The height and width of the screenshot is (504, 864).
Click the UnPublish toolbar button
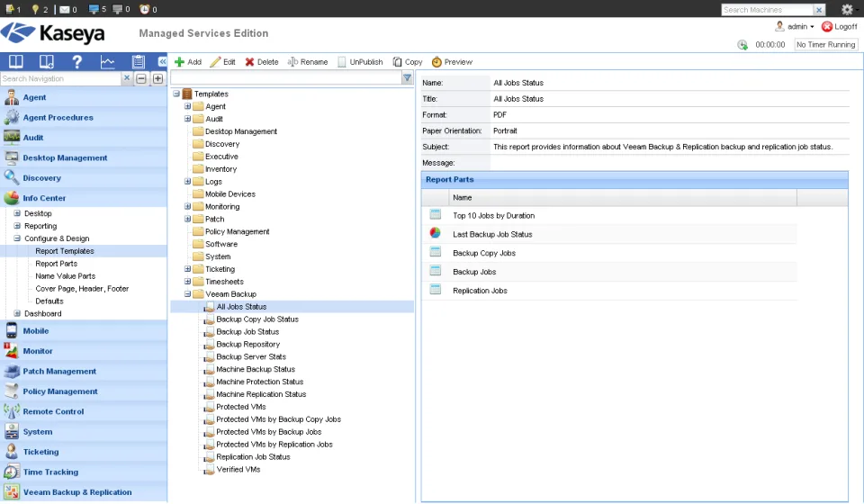(x=360, y=62)
